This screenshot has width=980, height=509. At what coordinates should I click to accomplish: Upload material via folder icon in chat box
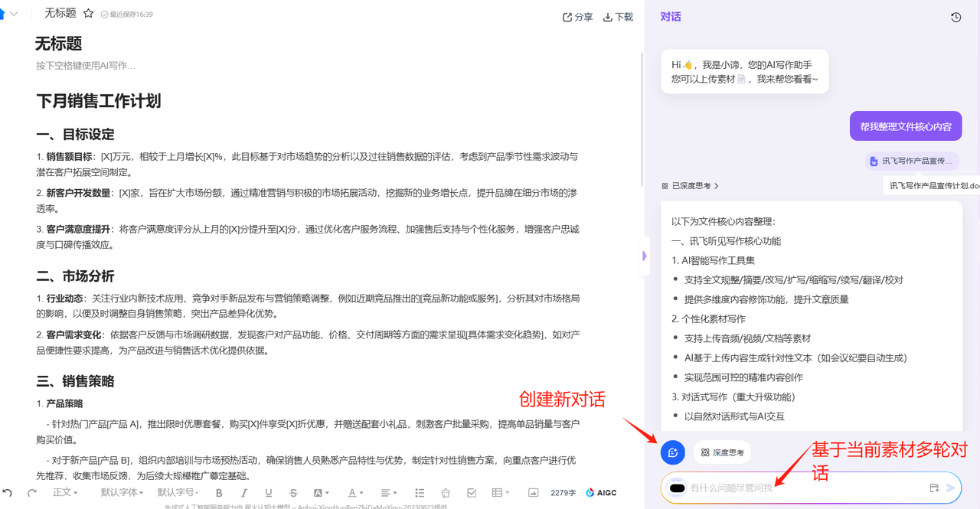(934, 488)
